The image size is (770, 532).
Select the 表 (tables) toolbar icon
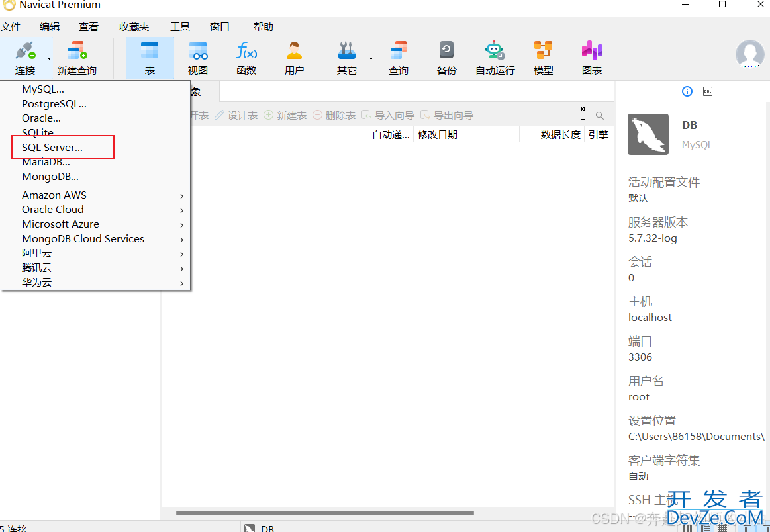click(x=149, y=50)
